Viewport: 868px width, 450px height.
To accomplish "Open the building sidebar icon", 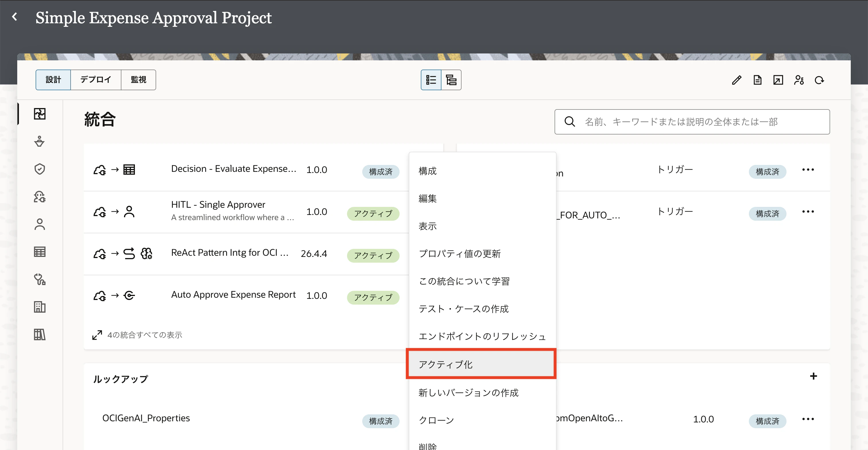I will [x=40, y=307].
